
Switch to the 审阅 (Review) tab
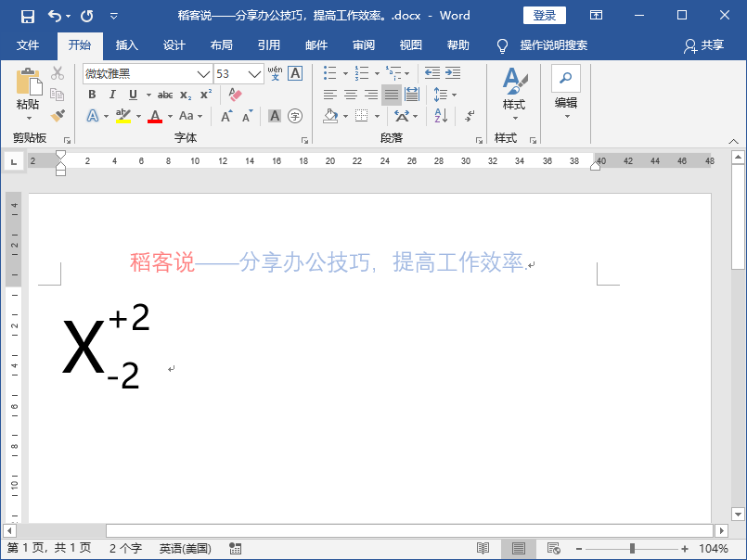coord(364,45)
